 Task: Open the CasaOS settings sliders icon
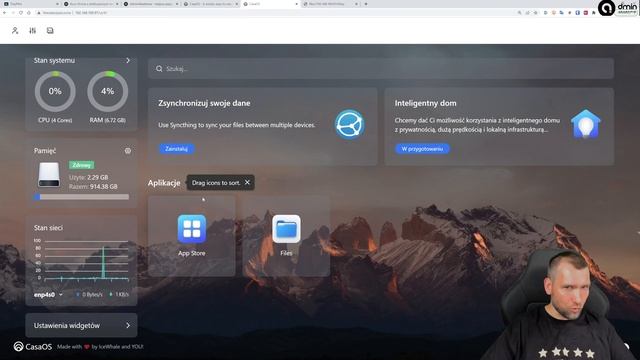pos(33,31)
